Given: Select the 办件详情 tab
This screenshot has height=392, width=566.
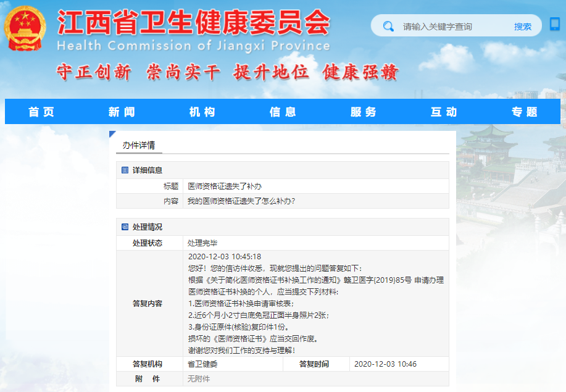Looking at the screenshot, I should [x=138, y=146].
